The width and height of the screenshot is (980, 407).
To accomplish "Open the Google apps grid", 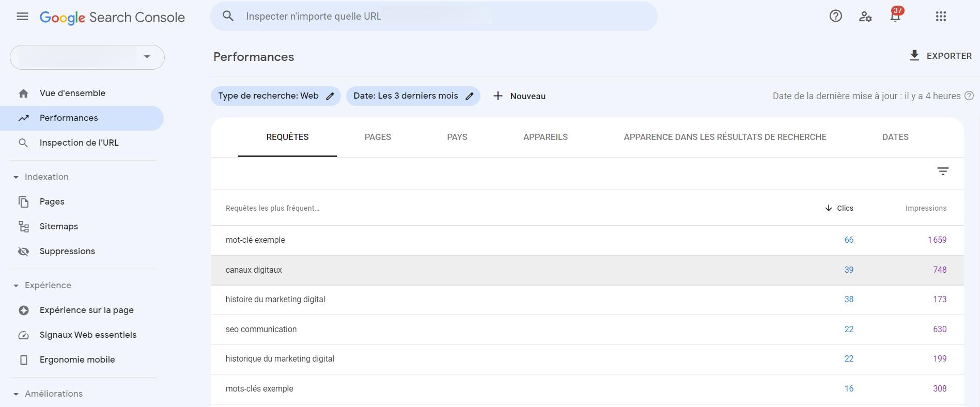I will [x=941, y=17].
